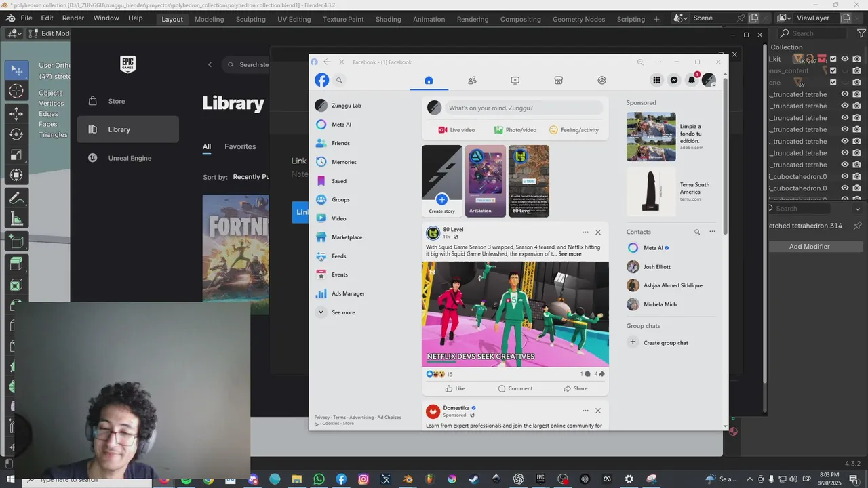Select the Rotate tool in Blender toolbar
This screenshot has width=868, height=488.
[16, 134]
